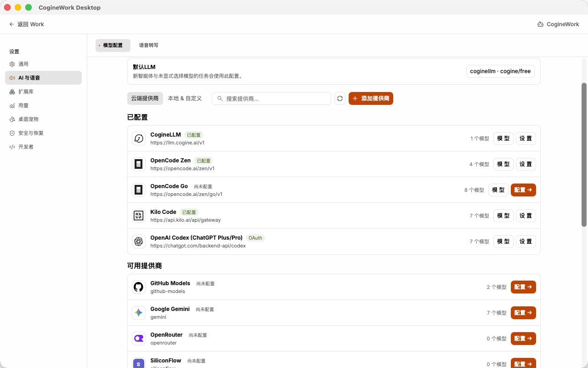
Task: Click github-models identifier text
Action: click(168, 291)
